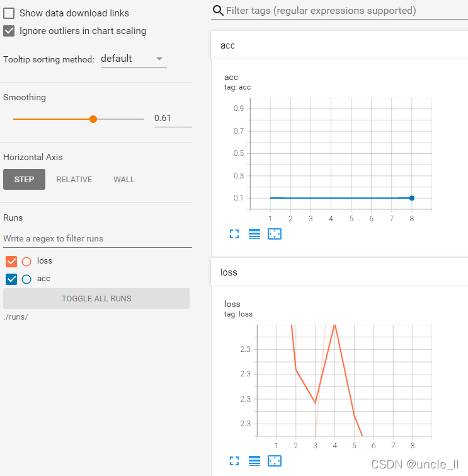Collapse the loss section header
This screenshot has height=476, width=468.
(x=340, y=272)
